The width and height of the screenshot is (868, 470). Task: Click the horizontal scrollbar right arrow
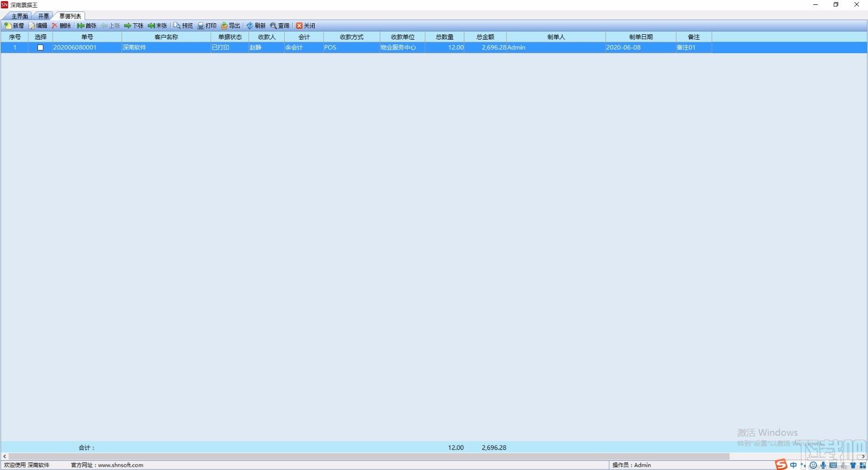click(x=863, y=456)
